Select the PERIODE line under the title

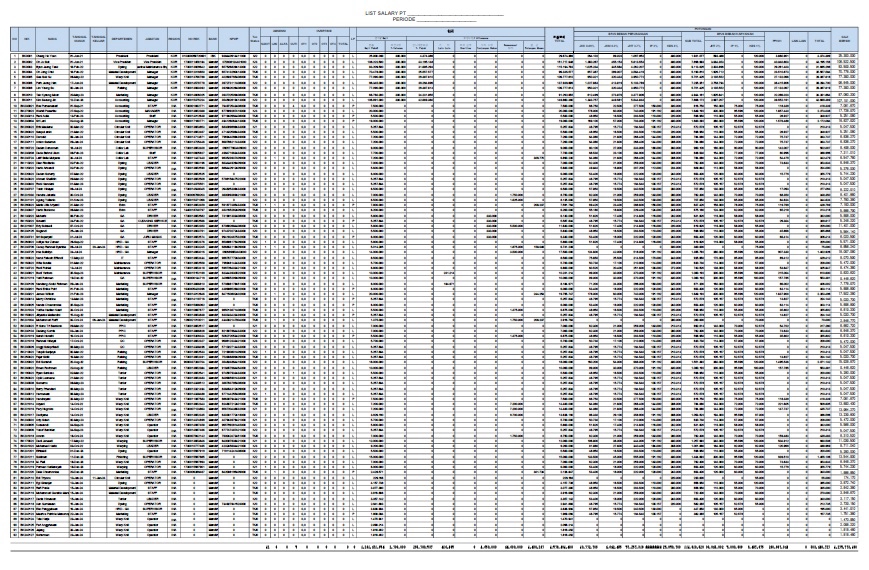[x=434, y=19]
